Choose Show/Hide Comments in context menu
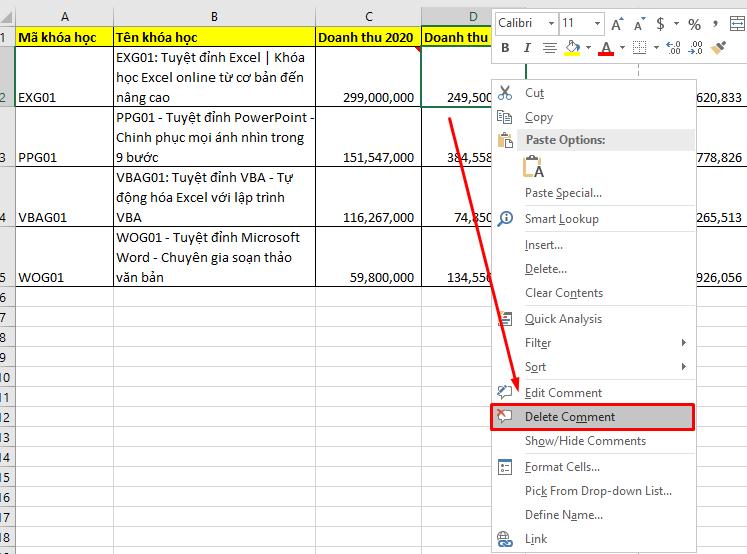 click(585, 441)
